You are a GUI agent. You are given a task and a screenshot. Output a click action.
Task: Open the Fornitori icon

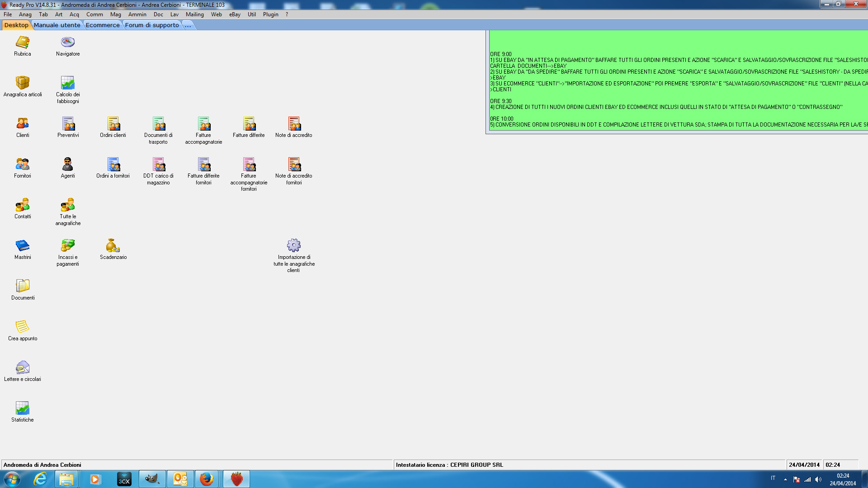pos(23,164)
